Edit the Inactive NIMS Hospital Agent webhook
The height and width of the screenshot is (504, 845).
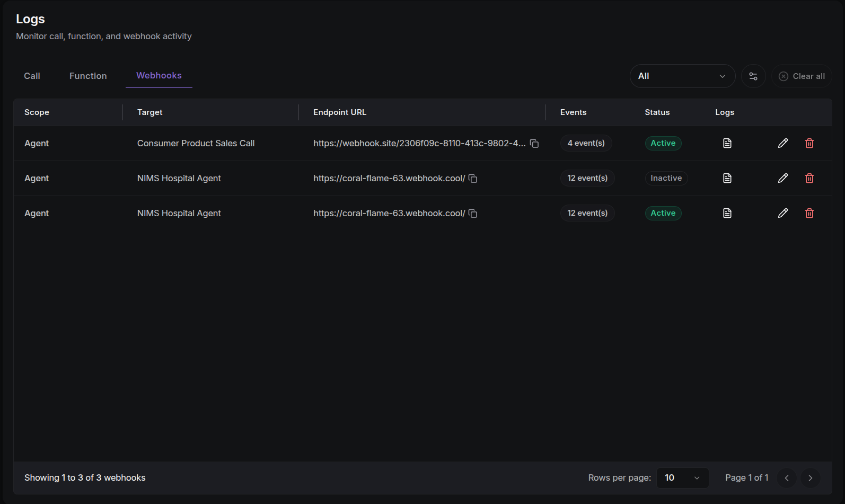tap(783, 178)
